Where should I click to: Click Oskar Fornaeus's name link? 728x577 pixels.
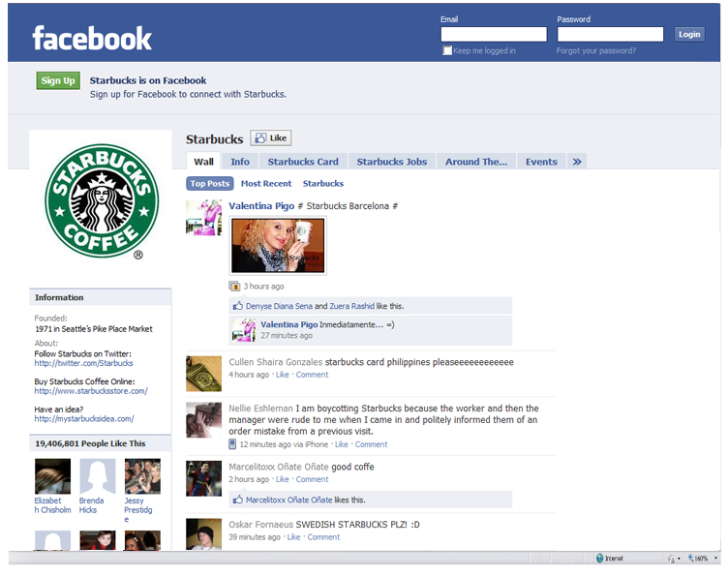tap(260, 524)
